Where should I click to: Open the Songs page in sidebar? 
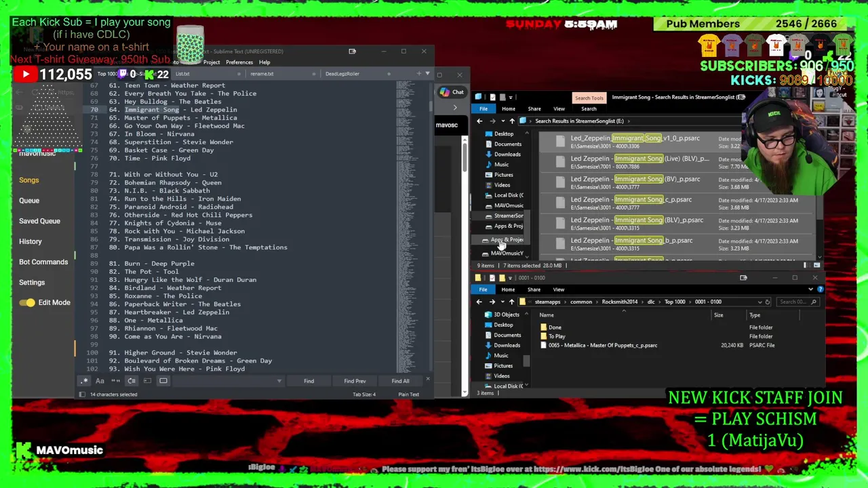29,180
